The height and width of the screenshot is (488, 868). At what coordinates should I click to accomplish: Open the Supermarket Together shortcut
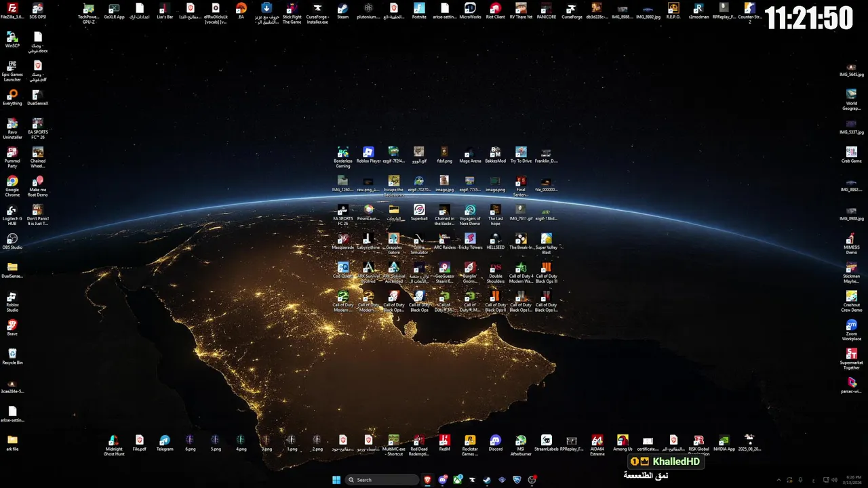[x=852, y=359]
